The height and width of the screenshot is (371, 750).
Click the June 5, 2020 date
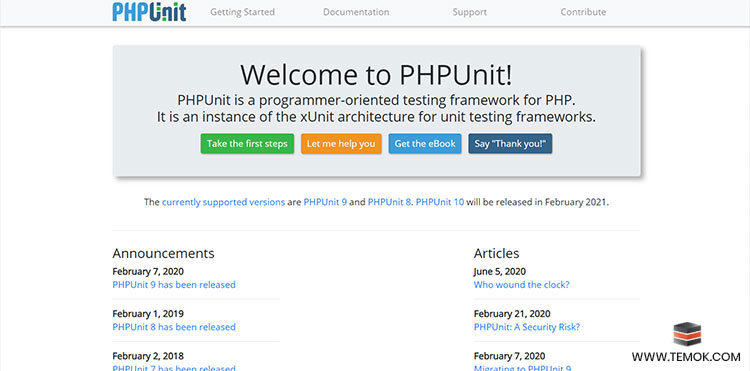499,271
